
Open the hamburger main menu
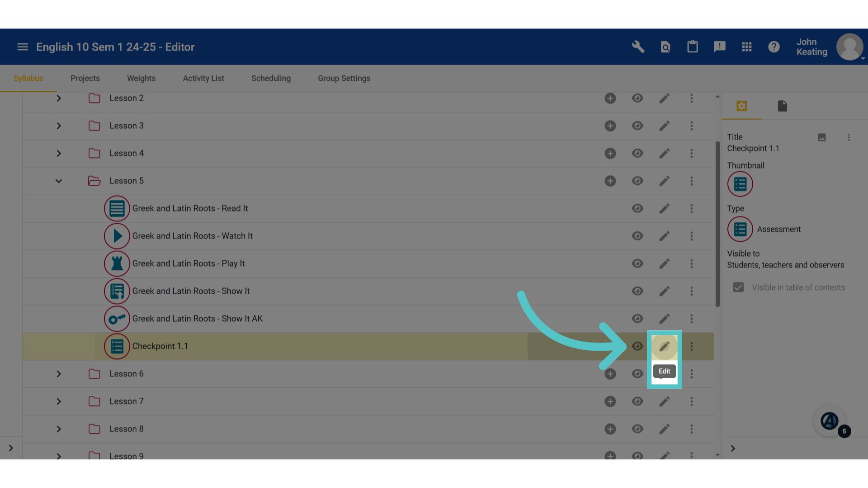click(x=23, y=47)
